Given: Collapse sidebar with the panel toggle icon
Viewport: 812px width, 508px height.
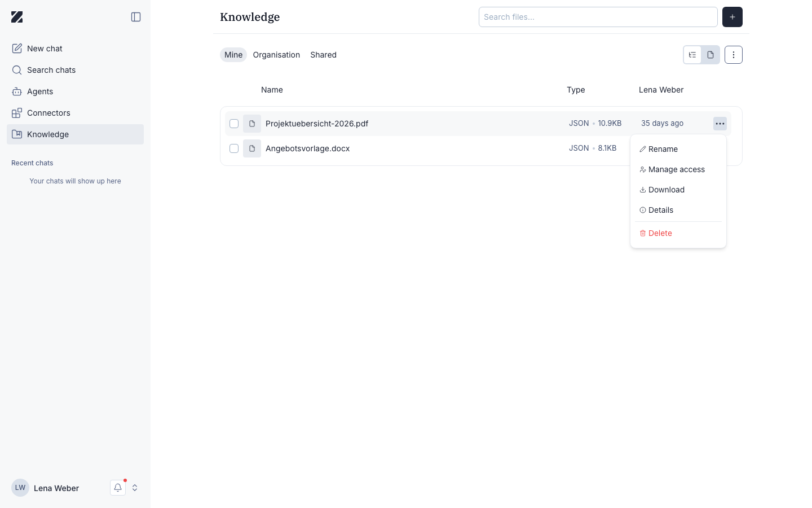Looking at the screenshot, I should pos(136,17).
